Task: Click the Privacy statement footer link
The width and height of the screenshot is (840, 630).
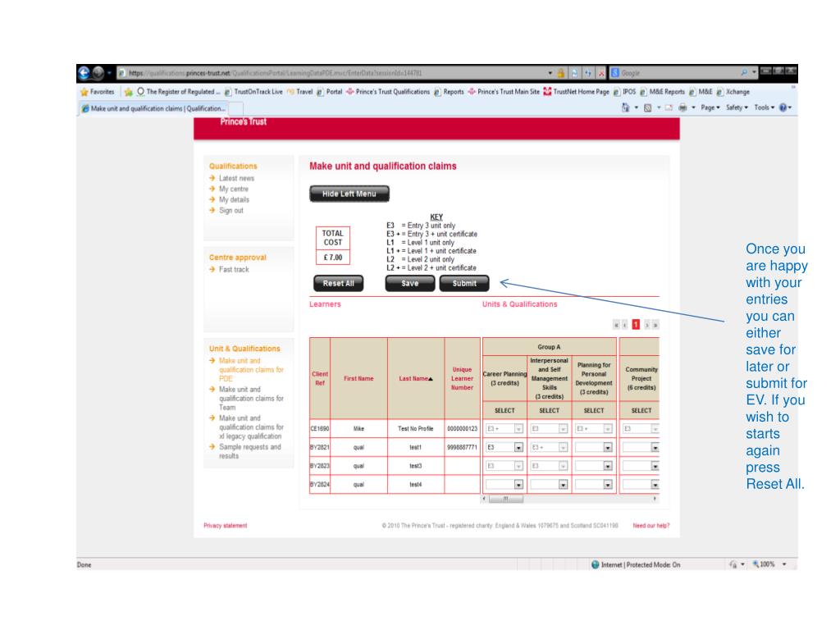Action: (x=225, y=526)
